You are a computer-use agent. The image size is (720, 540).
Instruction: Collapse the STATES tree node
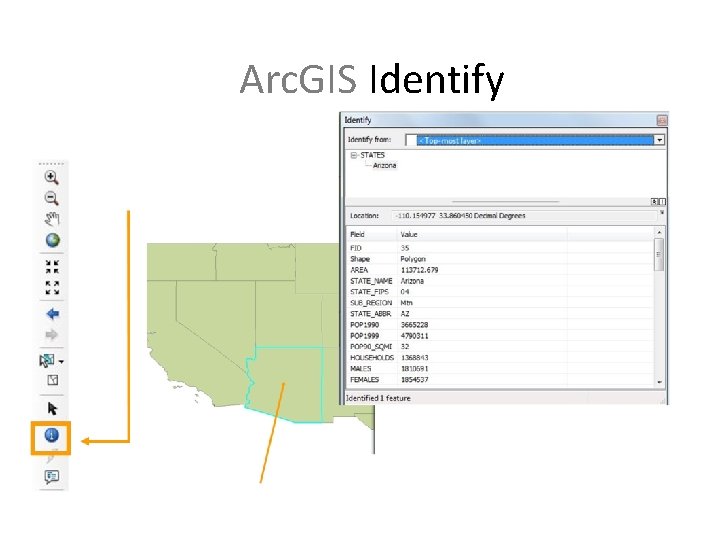354,155
